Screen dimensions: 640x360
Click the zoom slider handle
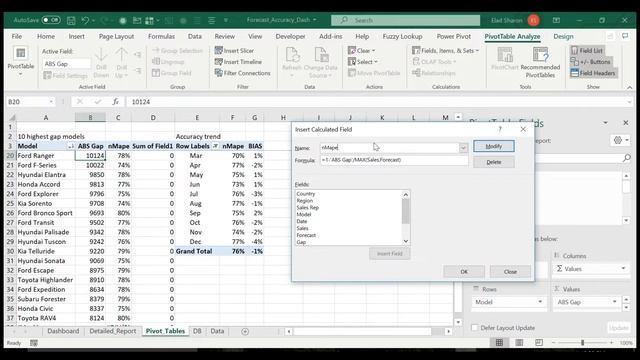point(582,343)
